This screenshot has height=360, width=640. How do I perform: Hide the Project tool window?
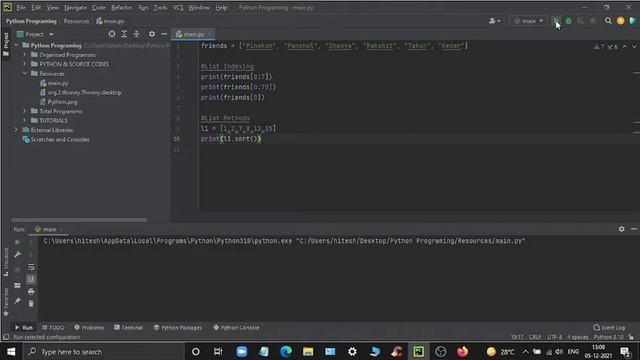click(x=164, y=34)
